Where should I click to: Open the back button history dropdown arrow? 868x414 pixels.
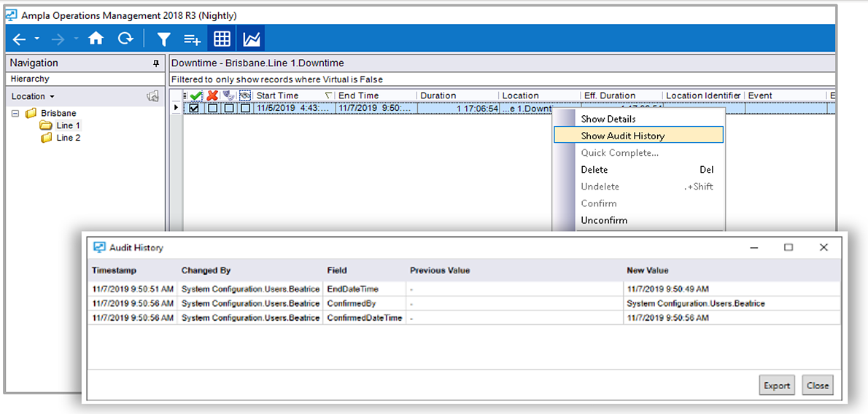click(36, 39)
